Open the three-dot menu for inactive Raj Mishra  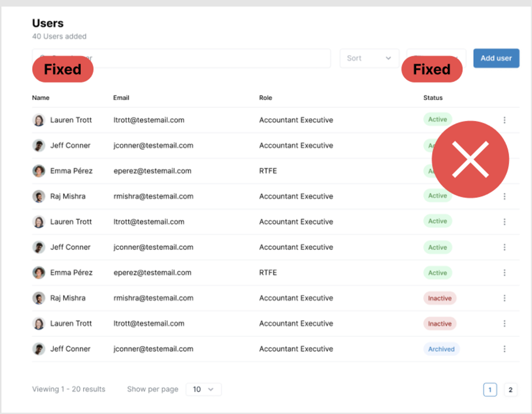(504, 298)
